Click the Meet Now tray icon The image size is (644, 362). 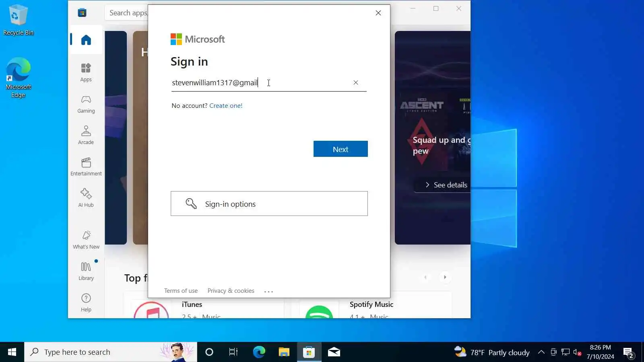tap(553, 352)
